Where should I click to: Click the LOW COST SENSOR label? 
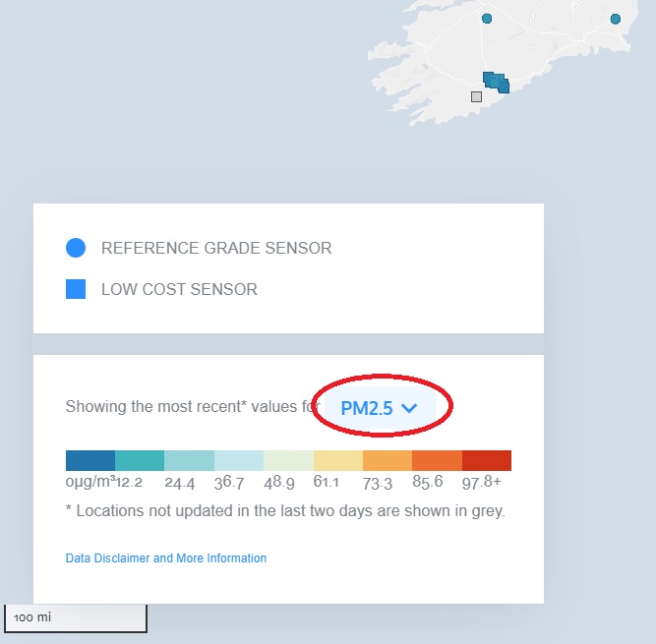pos(179,289)
